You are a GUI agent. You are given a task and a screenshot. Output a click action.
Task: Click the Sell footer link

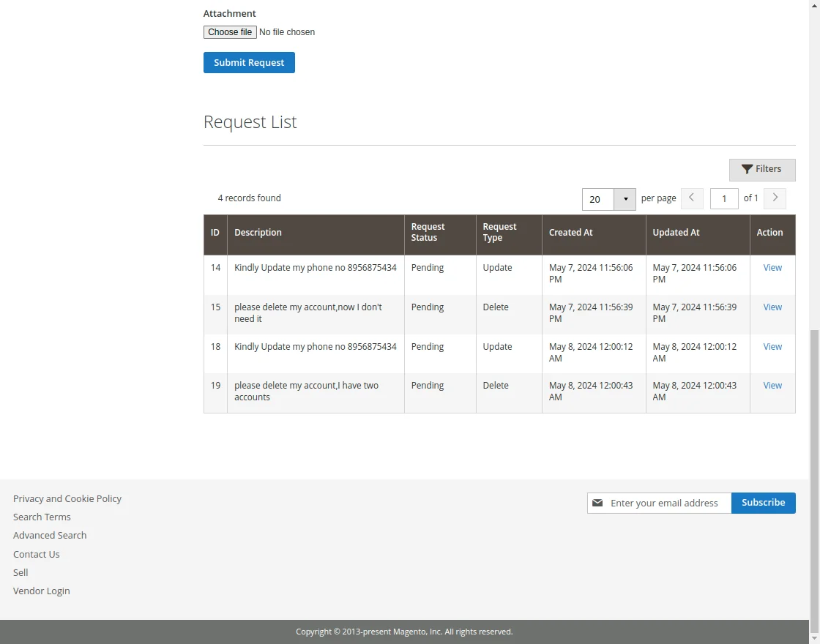tap(20, 572)
